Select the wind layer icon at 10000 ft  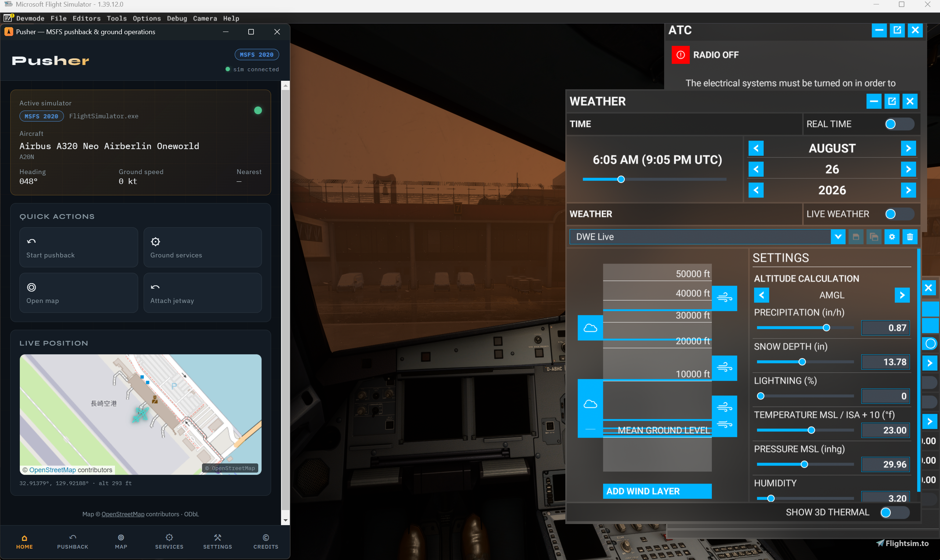[x=724, y=368]
